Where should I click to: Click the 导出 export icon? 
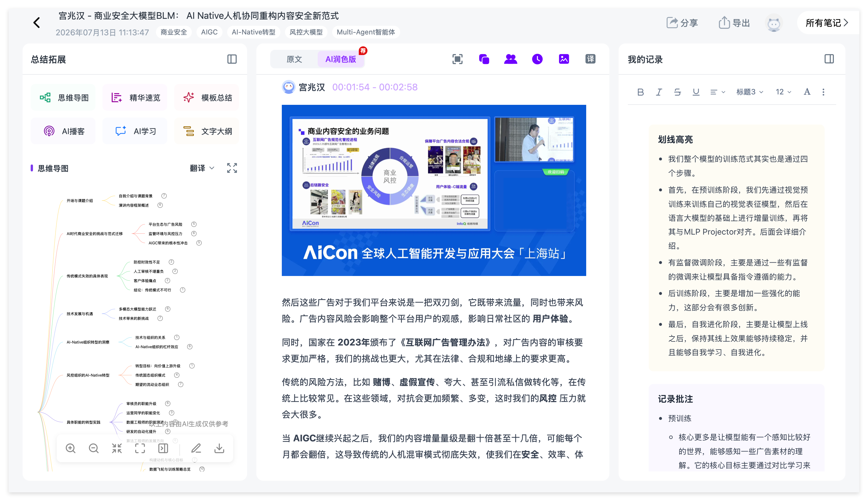(x=734, y=23)
